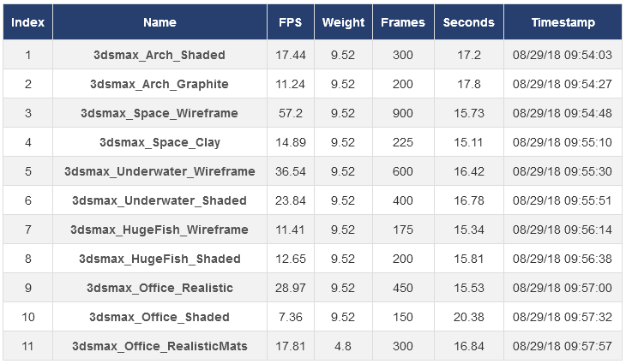The image size is (626, 364).
Task: Click the 3dsmax_Underwater_Shaded name cell
Action: (x=160, y=200)
